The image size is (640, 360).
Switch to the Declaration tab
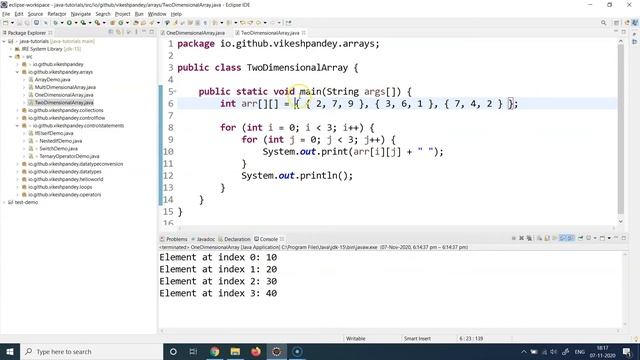234,239
